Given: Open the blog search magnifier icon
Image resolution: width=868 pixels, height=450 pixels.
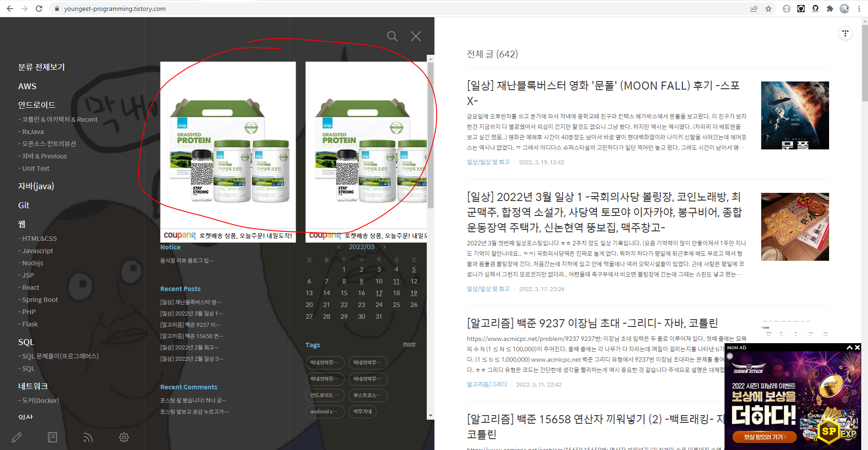Looking at the screenshot, I should pyautogui.click(x=392, y=36).
